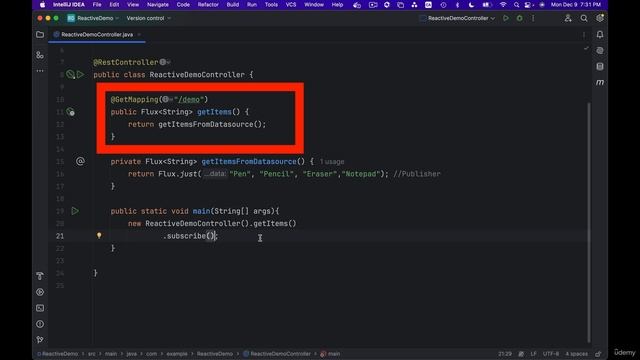640x360 pixels.
Task: Open Search Everywhere magnifier in toolbar
Action: (584, 18)
